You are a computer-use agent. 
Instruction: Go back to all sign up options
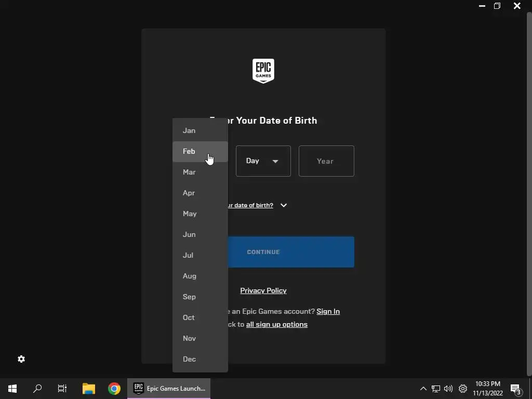pyautogui.click(x=277, y=324)
